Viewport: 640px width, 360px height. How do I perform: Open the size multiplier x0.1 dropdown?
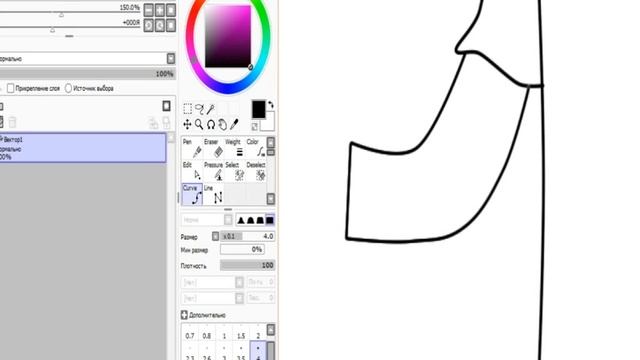tap(216, 236)
